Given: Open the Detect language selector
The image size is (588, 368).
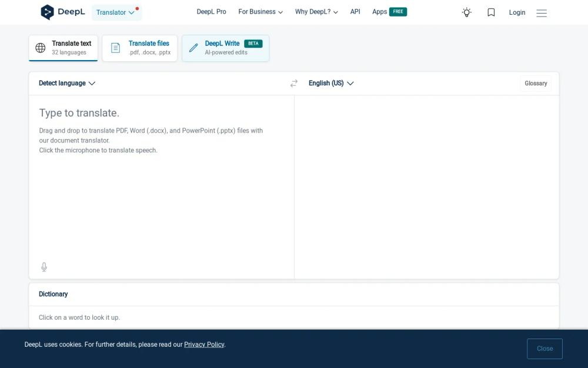Looking at the screenshot, I should pos(67,83).
